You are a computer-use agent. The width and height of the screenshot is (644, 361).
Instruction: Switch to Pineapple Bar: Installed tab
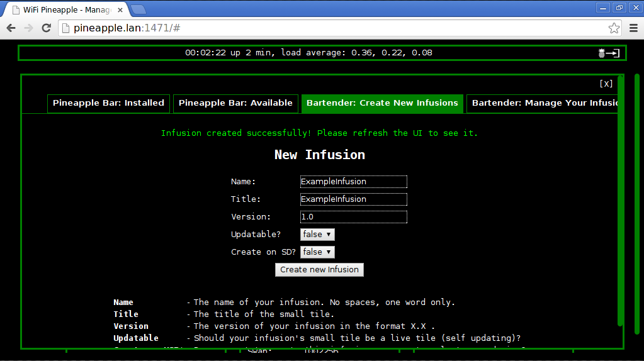[108, 103]
